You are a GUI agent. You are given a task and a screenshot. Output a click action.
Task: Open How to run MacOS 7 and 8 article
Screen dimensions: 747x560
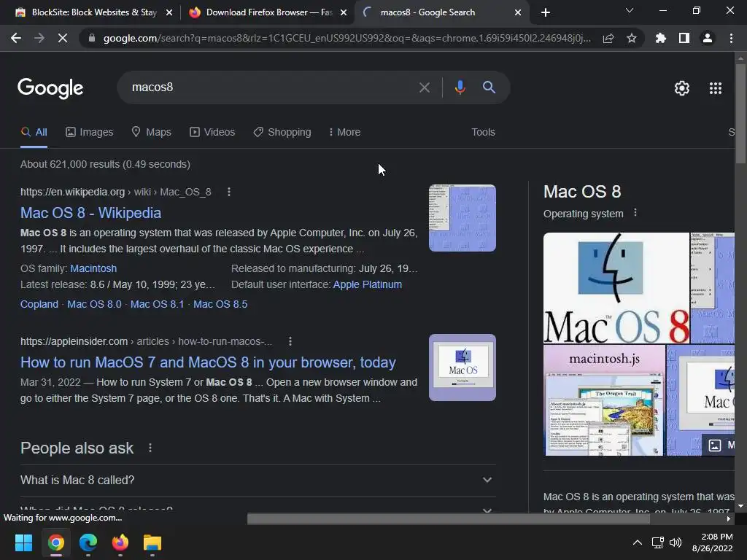pos(208,362)
